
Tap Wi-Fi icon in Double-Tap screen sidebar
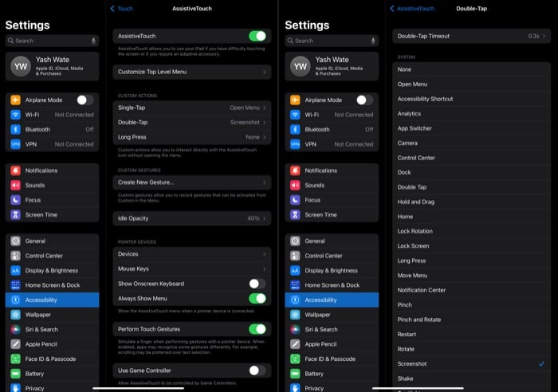(x=295, y=115)
